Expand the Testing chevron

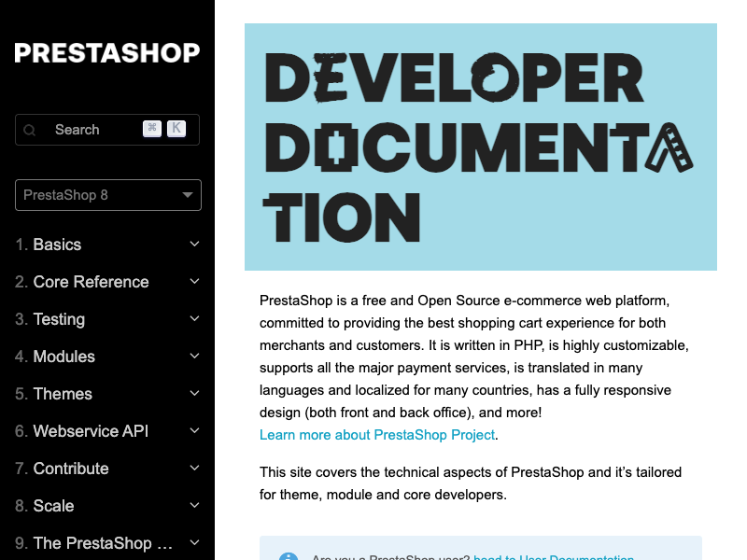(194, 318)
